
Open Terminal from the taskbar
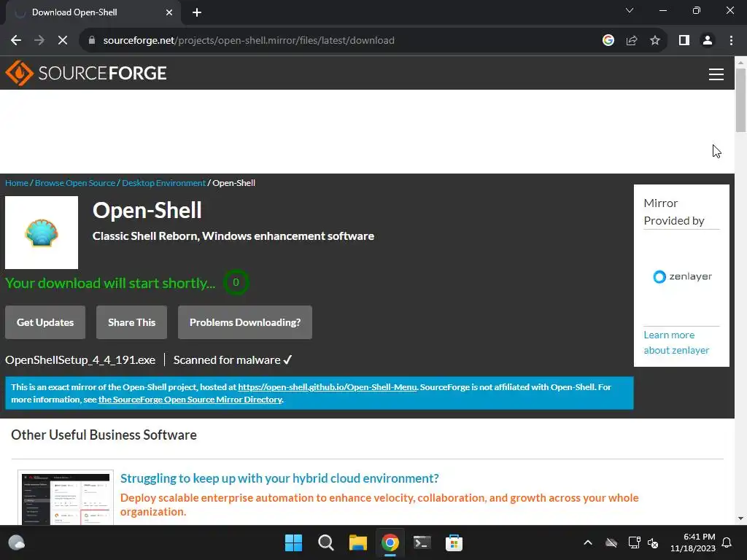click(422, 542)
